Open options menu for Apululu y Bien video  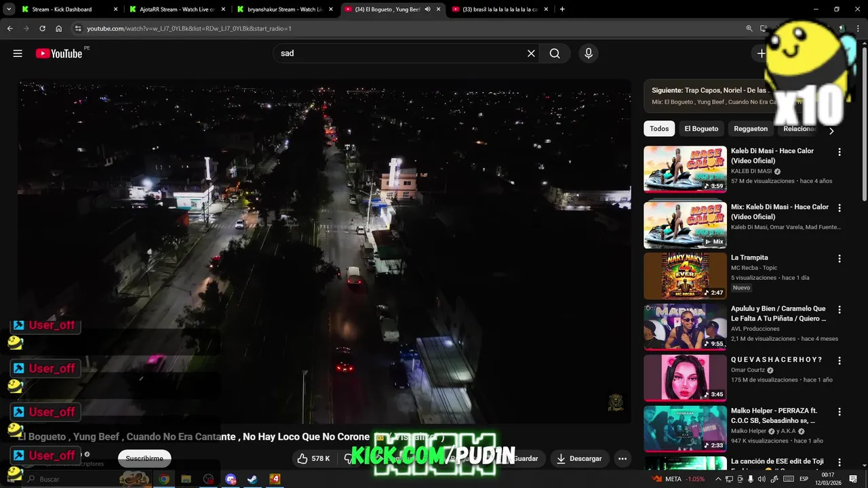click(x=840, y=310)
